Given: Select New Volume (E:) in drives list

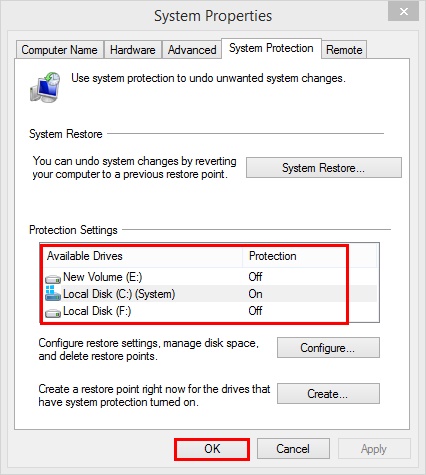Looking at the screenshot, I should click(210, 277).
